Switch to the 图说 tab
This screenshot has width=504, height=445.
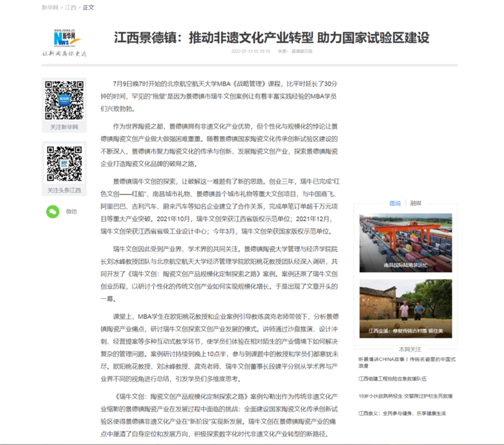point(395,203)
